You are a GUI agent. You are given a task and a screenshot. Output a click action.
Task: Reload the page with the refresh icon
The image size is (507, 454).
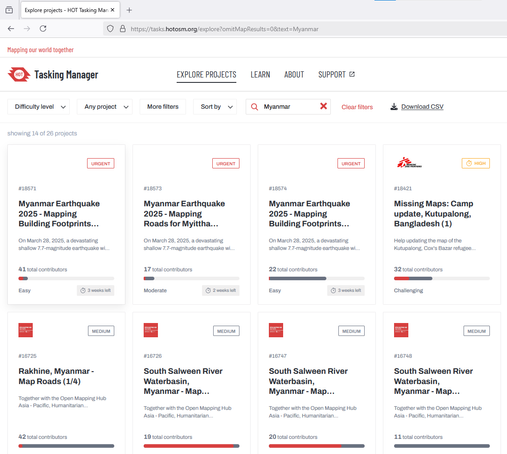(43, 29)
